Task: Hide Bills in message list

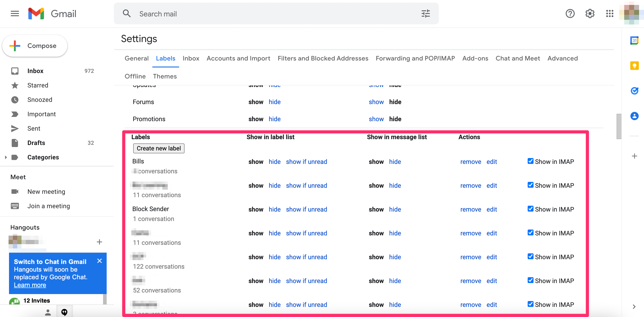Action: coord(395,162)
